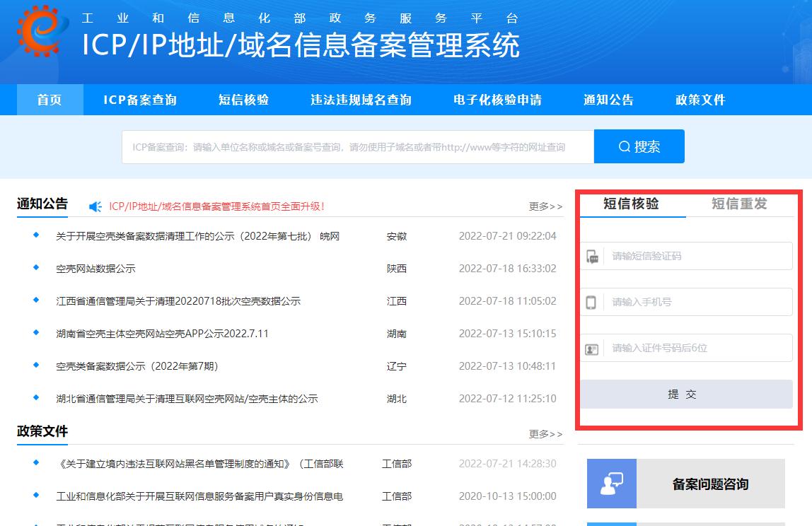
Task: Click 更多>> next to 通知公告
Action: click(x=545, y=205)
